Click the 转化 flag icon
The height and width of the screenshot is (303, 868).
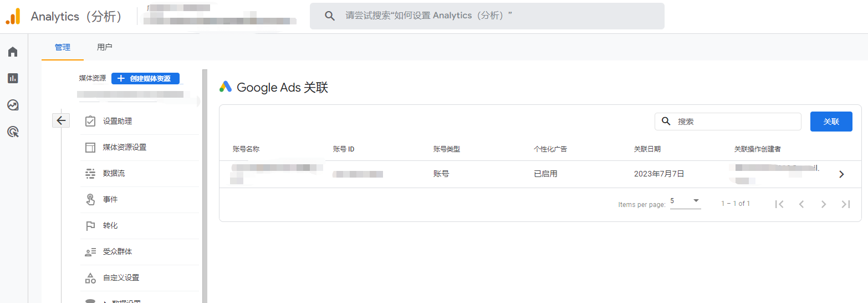[x=90, y=226]
